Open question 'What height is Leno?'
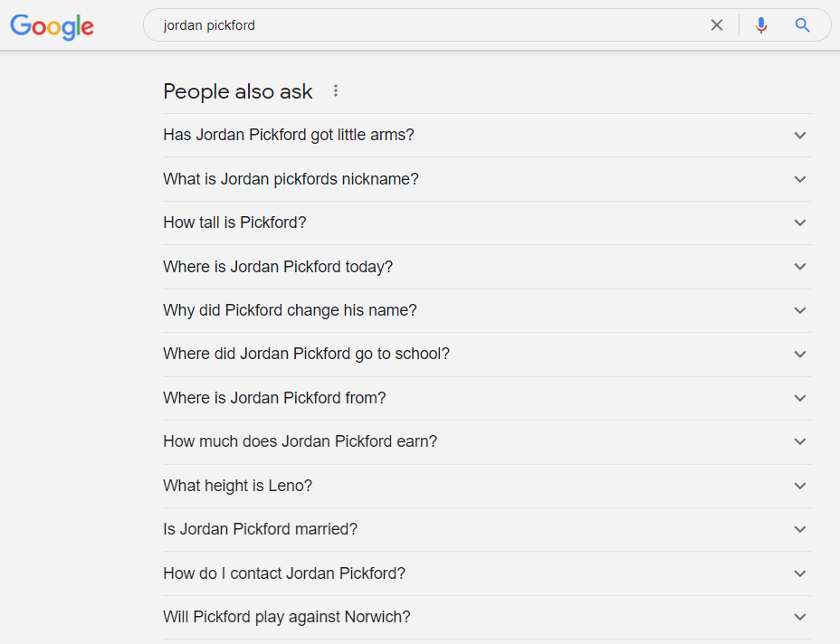This screenshot has height=644, width=840. pyautogui.click(x=488, y=486)
